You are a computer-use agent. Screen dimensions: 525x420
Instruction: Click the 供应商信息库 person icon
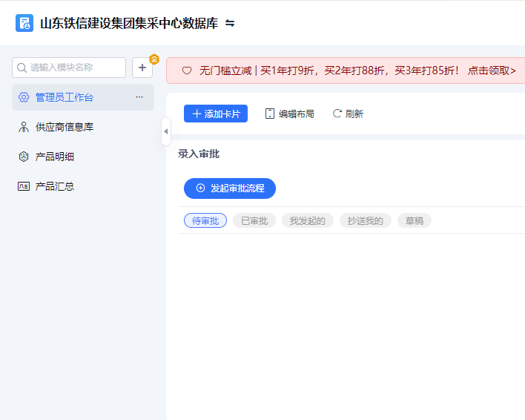coord(23,127)
